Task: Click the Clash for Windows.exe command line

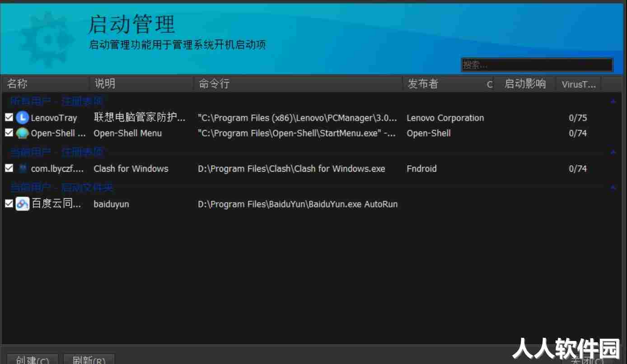Action: [291, 168]
